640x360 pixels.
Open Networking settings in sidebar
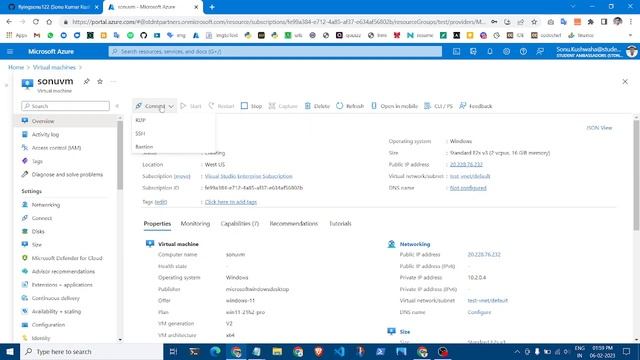[46, 205]
